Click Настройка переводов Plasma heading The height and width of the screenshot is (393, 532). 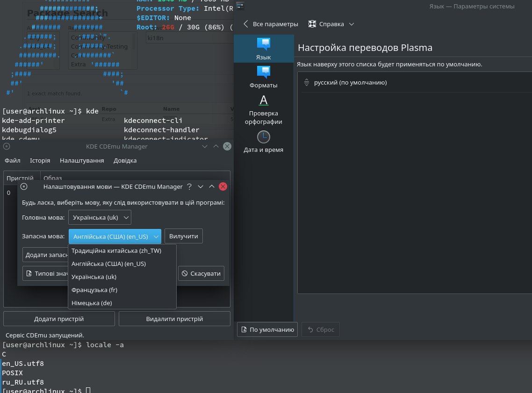pos(365,48)
